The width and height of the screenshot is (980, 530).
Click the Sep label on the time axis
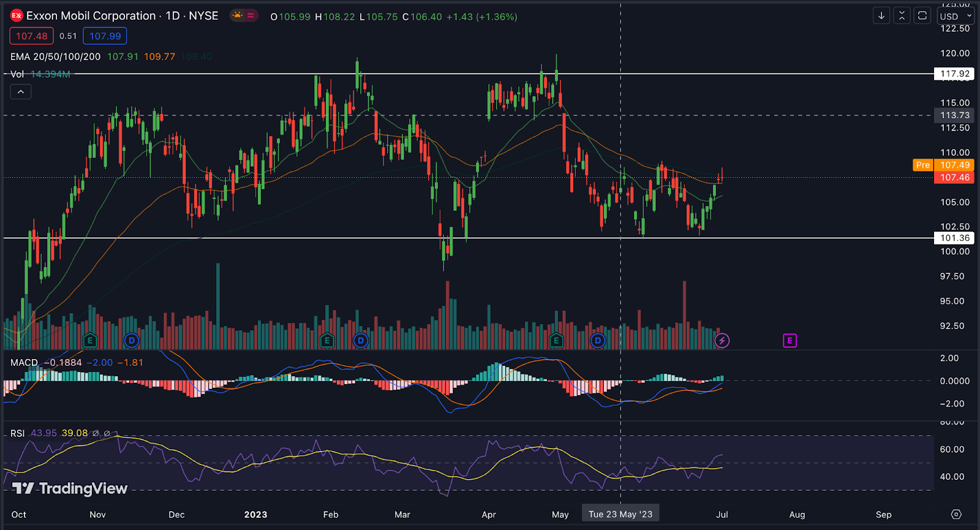884,515
